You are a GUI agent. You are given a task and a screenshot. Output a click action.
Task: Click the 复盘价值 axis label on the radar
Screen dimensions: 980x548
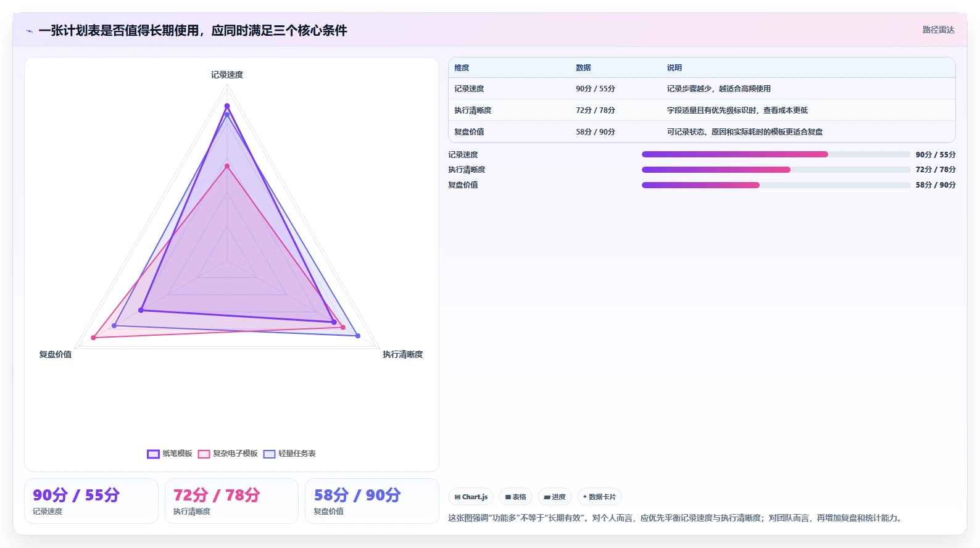[56, 354]
